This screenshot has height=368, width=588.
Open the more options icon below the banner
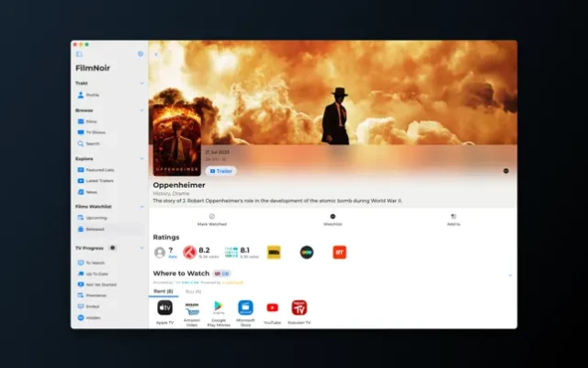click(506, 171)
